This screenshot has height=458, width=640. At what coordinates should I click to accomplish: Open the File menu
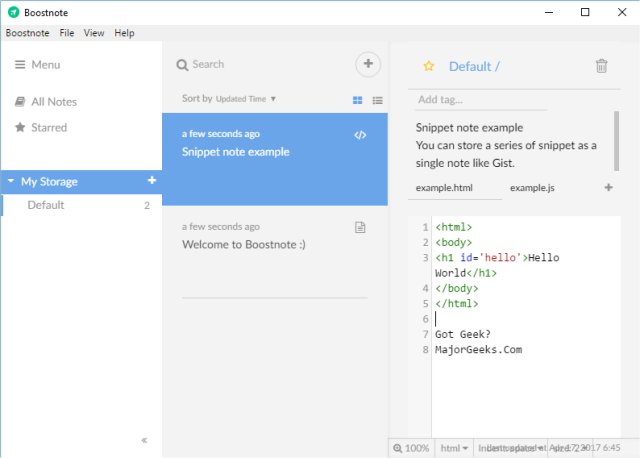click(67, 33)
